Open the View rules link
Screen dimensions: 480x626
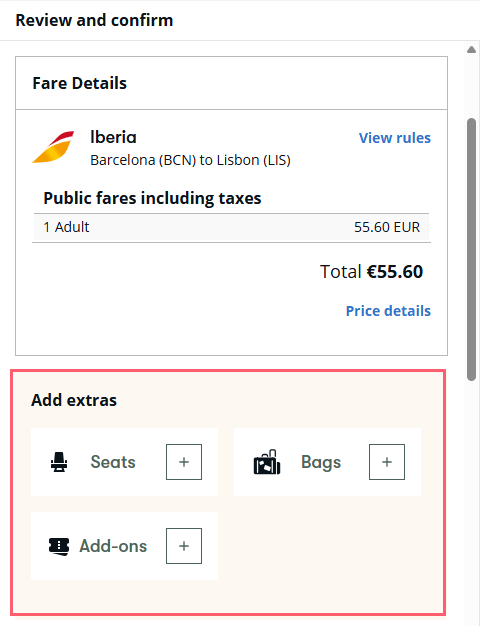click(395, 138)
